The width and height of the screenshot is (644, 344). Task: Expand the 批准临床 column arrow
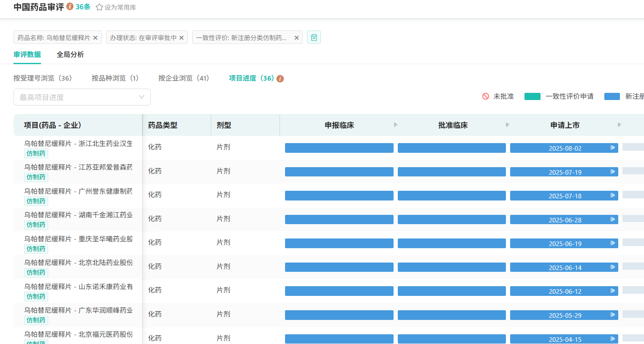[x=508, y=125]
